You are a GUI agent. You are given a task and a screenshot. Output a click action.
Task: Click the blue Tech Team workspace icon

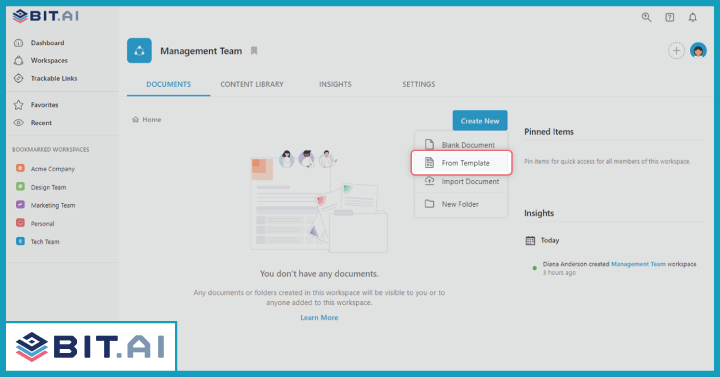[x=20, y=241]
